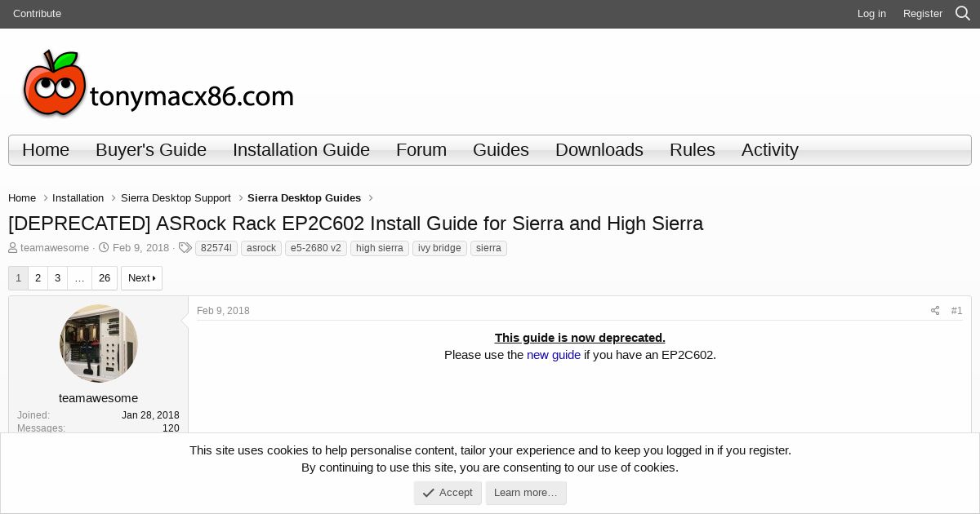Click the Next page button

[x=141, y=278]
